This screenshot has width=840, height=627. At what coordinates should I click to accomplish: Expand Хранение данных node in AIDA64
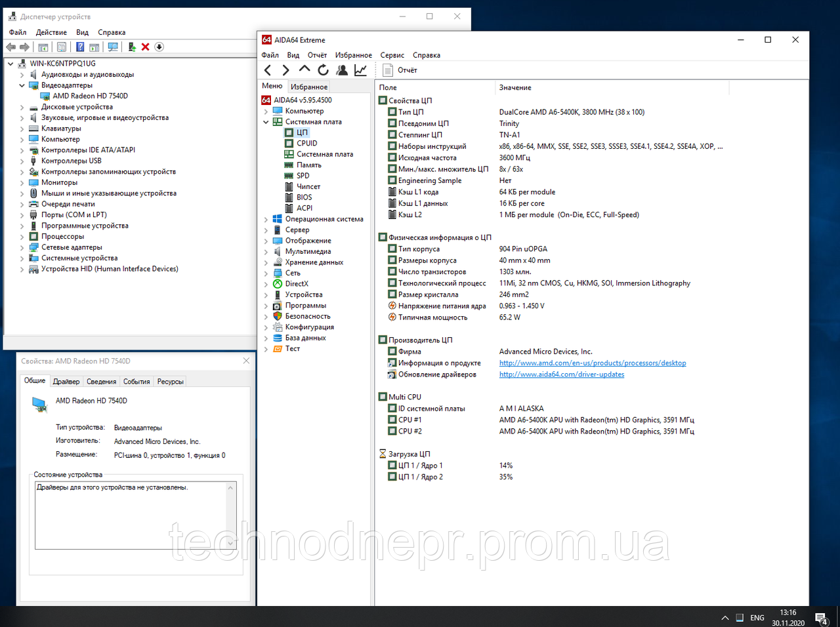click(x=266, y=262)
